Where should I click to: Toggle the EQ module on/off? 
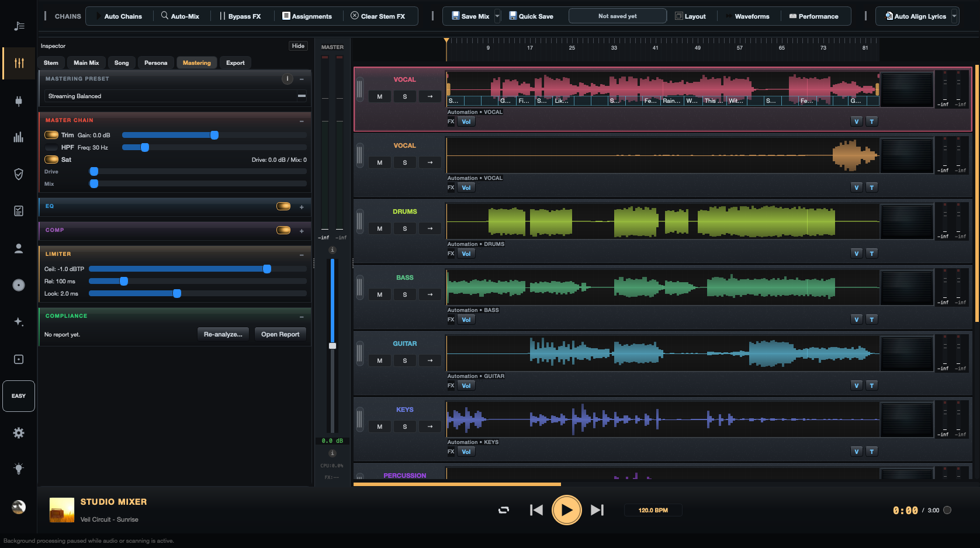(283, 206)
